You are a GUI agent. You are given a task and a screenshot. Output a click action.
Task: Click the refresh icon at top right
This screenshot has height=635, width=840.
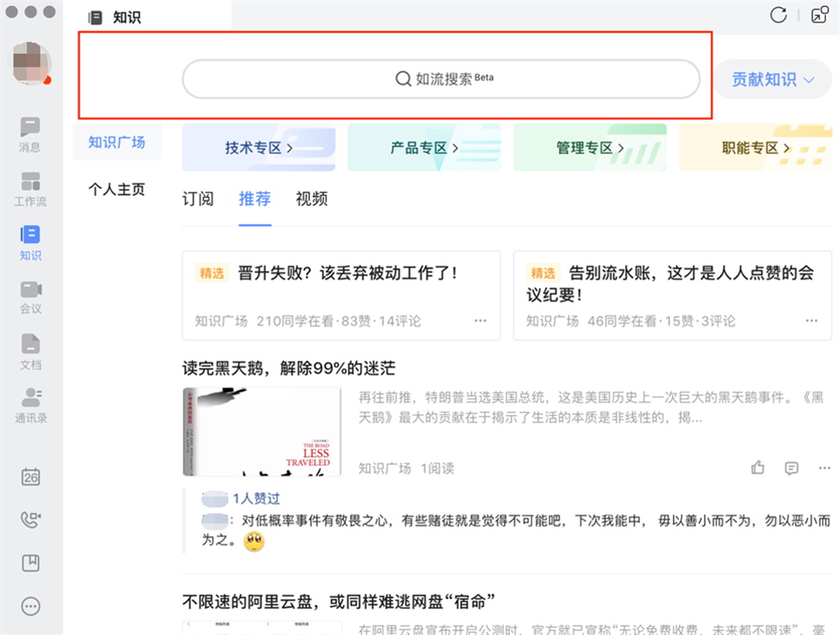[779, 15]
